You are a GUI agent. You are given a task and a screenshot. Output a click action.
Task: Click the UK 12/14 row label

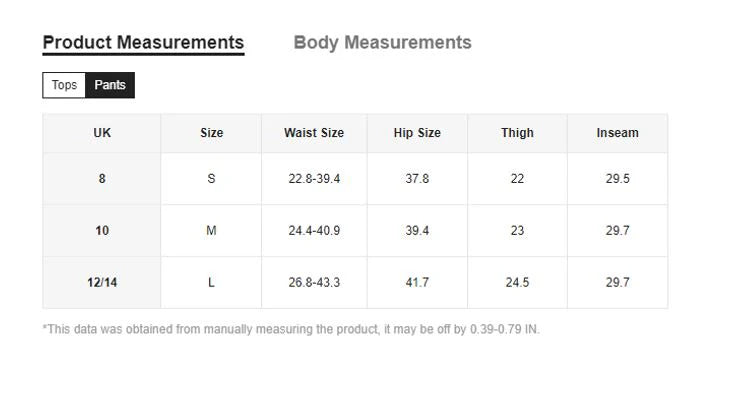pos(102,283)
